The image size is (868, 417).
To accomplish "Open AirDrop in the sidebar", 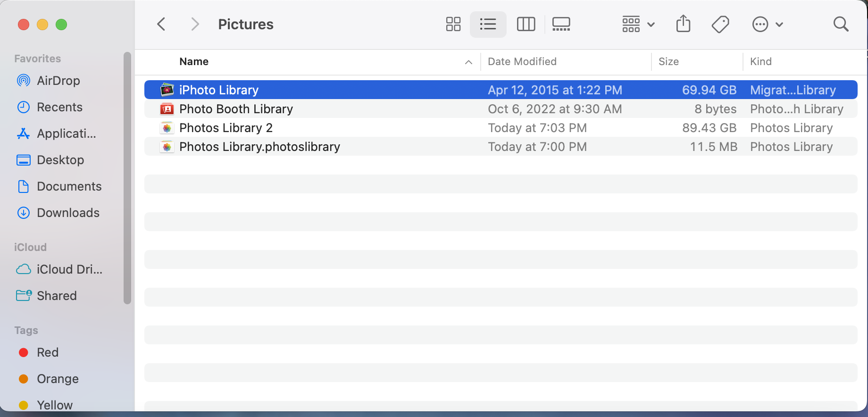I will click(x=58, y=81).
